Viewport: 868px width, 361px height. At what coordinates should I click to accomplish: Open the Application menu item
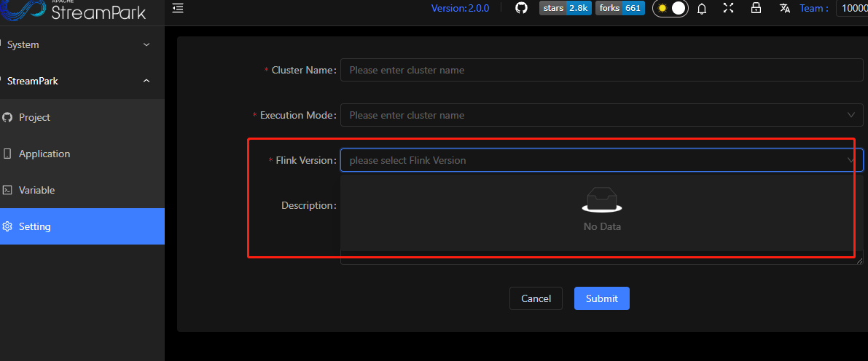82,154
